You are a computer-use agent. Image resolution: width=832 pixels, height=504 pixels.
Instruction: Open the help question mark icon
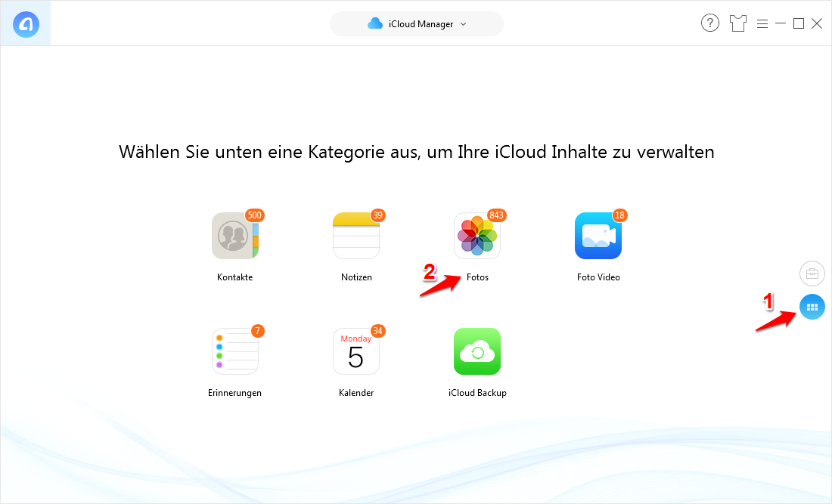(709, 23)
